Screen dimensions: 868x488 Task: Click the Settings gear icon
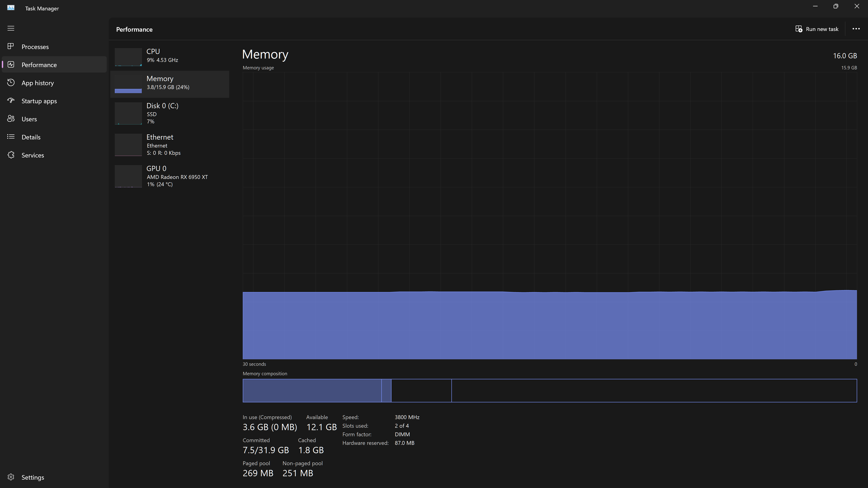coord(11,477)
